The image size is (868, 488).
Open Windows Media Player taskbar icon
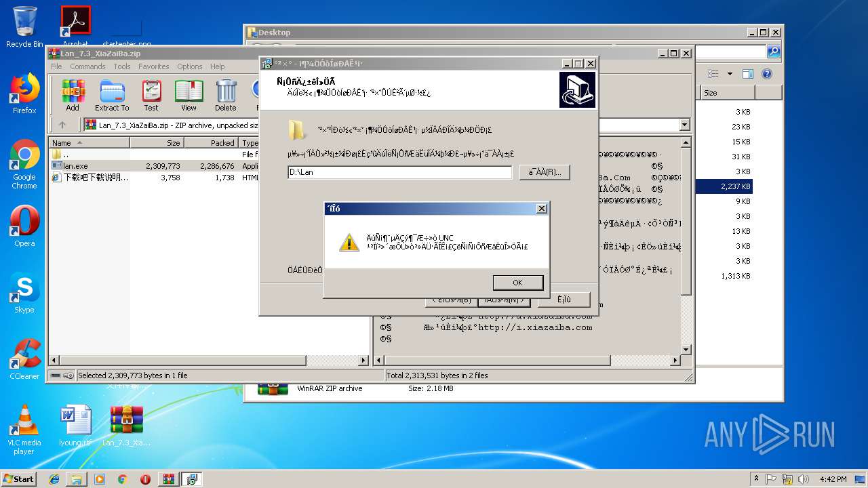[x=100, y=479]
